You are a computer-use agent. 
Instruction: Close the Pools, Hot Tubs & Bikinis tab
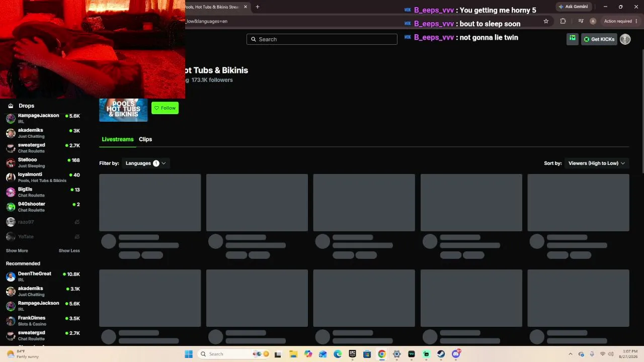[x=246, y=7]
